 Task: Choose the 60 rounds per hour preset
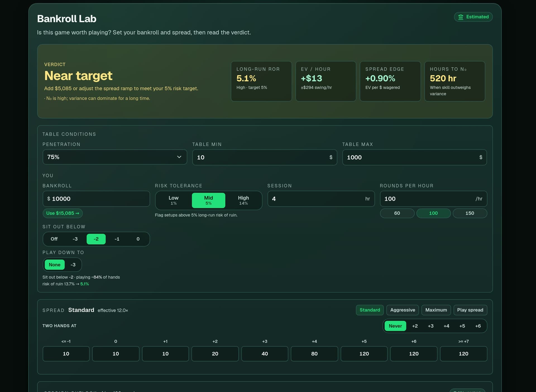pyautogui.click(x=397, y=213)
